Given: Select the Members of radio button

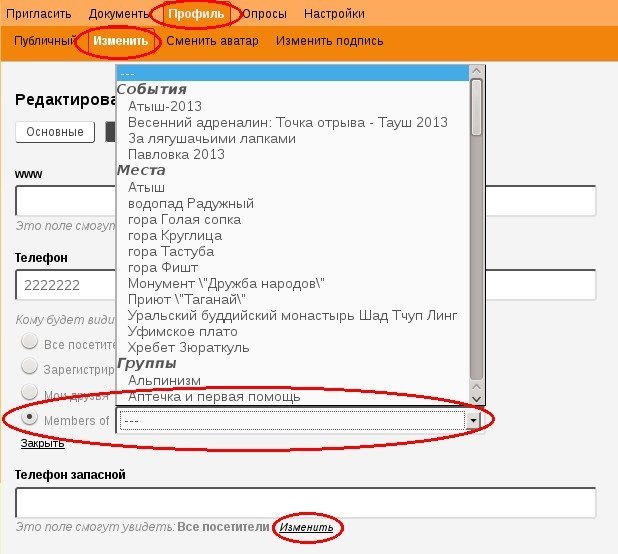Looking at the screenshot, I should point(30,418).
